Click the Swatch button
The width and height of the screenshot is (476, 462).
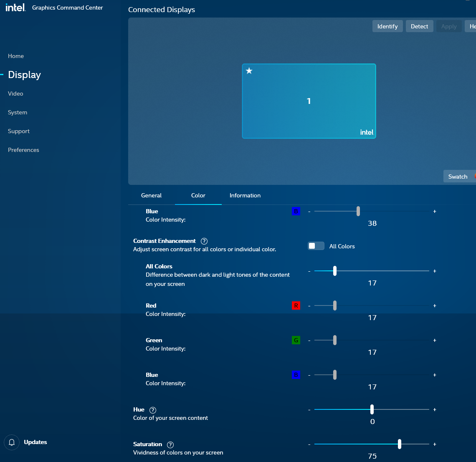(x=458, y=177)
